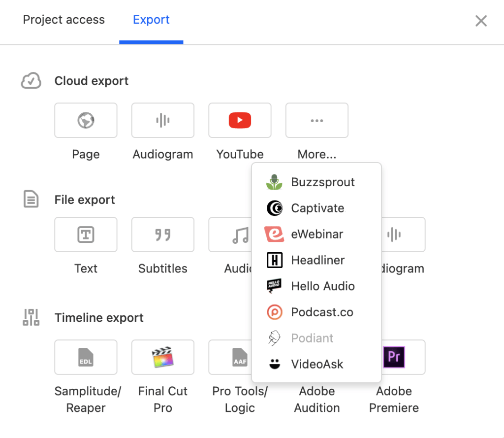
Task: Click the Subtitles label
Action: point(163,269)
